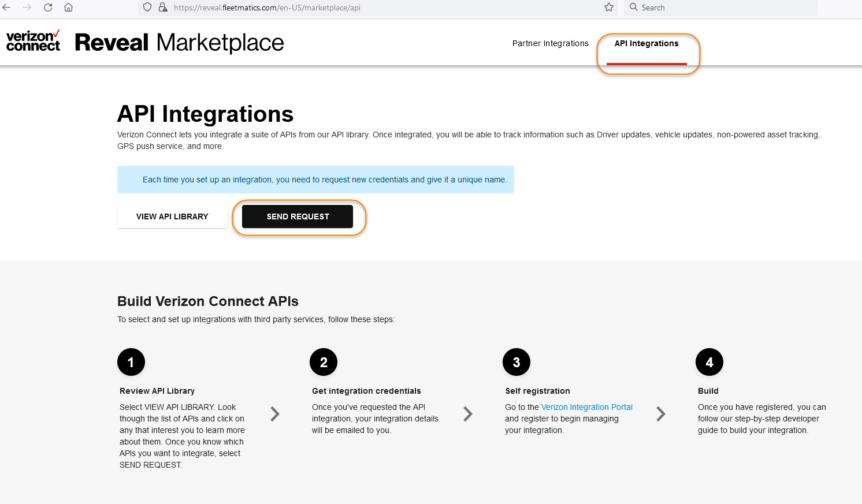
Task: Click Self registration step title
Action: (x=537, y=391)
